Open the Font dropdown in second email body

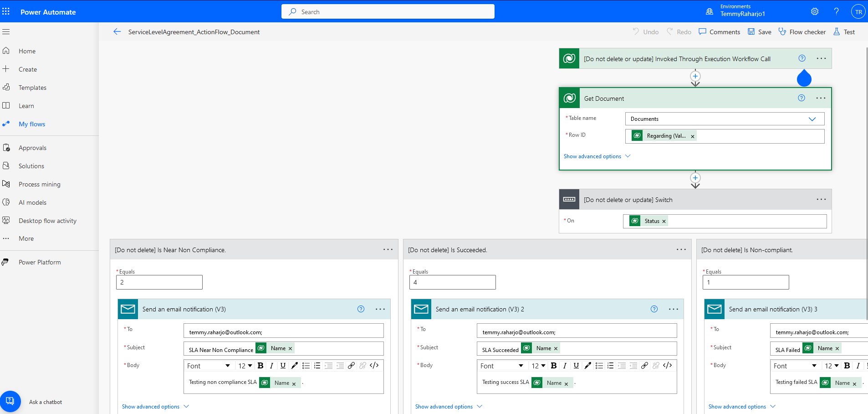(502, 366)
